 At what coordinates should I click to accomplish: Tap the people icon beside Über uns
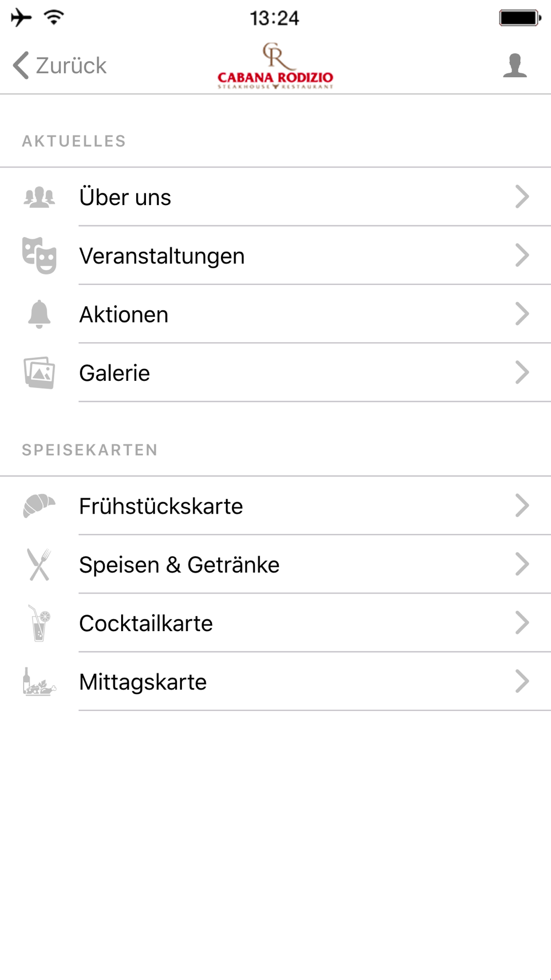pyautogui.click(x=39, y=197)
